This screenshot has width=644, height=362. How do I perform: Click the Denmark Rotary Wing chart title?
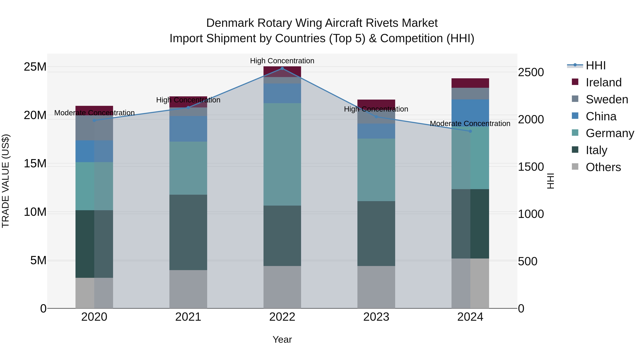pos(322,23)
